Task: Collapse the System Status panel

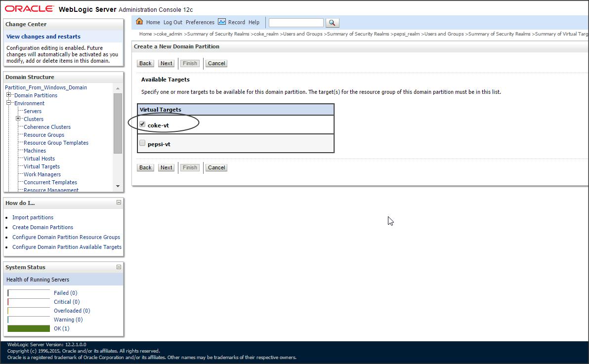Action: click(x=119, y=267)
